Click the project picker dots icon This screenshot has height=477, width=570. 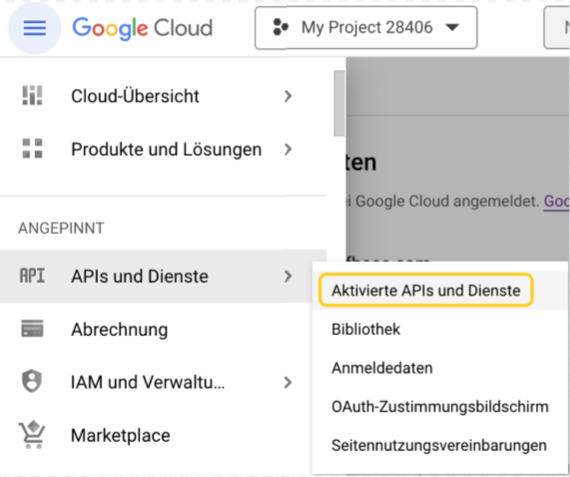coord(280,28)
